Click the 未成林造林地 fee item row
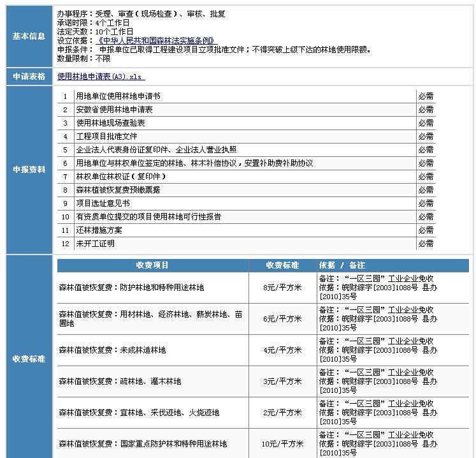 [x=112, y=350]
